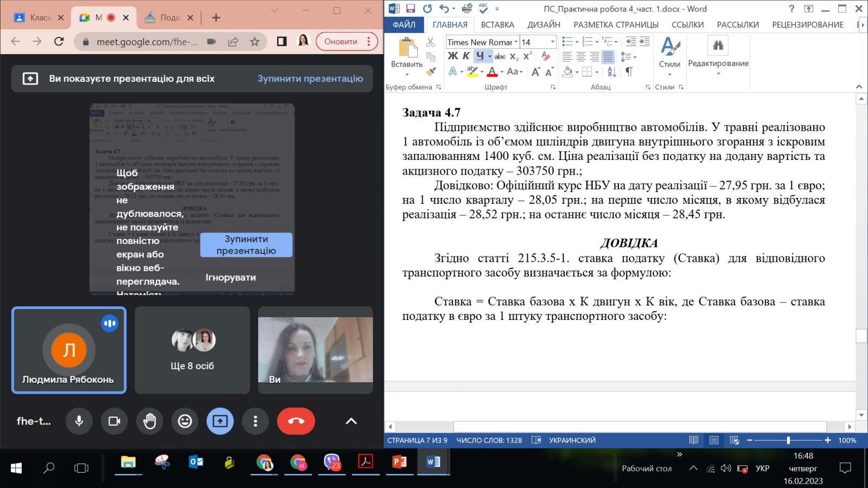Click the Format Painter brush icon
The image size is (868, 488).
click(431, 71)
